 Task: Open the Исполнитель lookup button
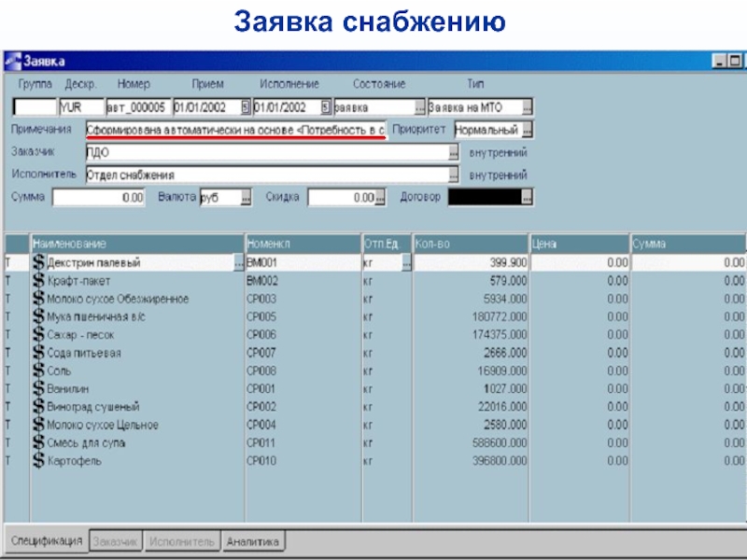click(453, 175)
